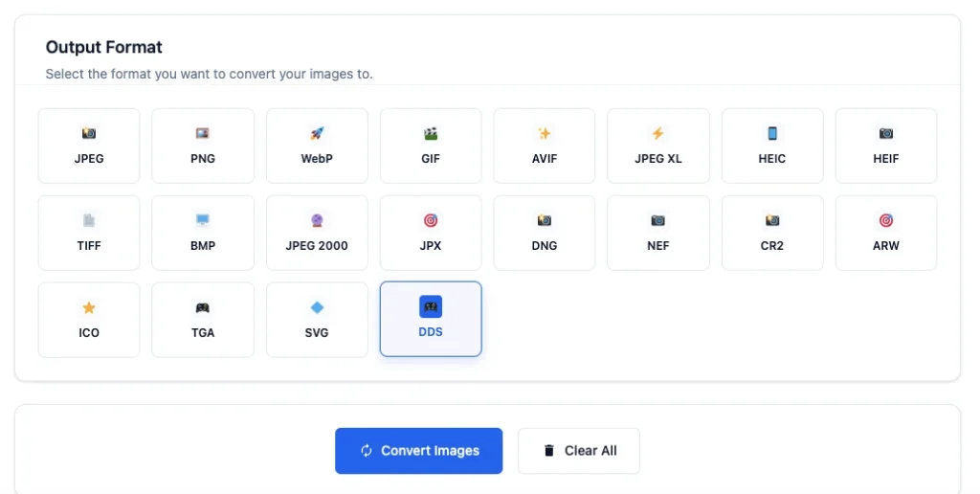Click the ICO star icon
Viewport: 980px width, 494px height.
(x=89, y=308)
